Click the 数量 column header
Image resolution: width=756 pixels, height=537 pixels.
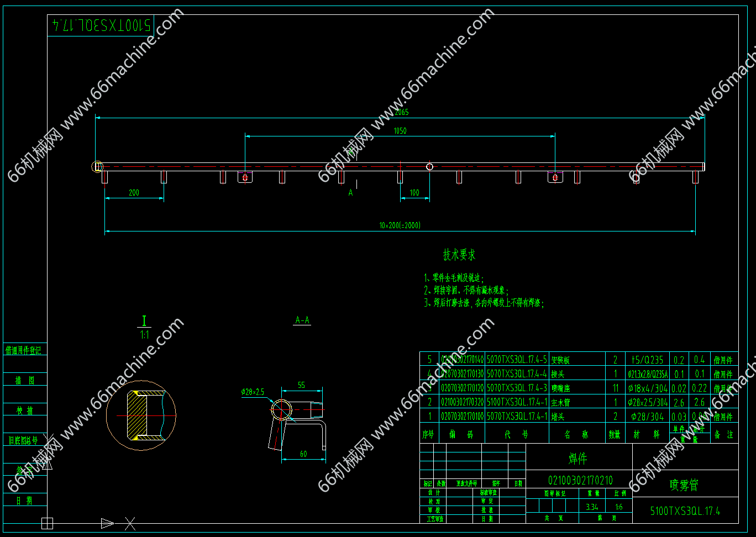point(615,435)
